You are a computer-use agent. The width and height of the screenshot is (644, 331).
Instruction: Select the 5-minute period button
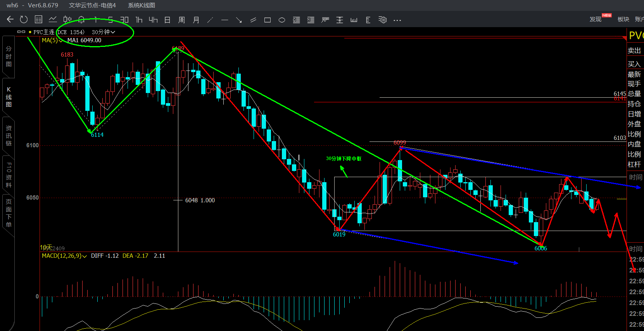pyautogui.click(x=110, y=19)
